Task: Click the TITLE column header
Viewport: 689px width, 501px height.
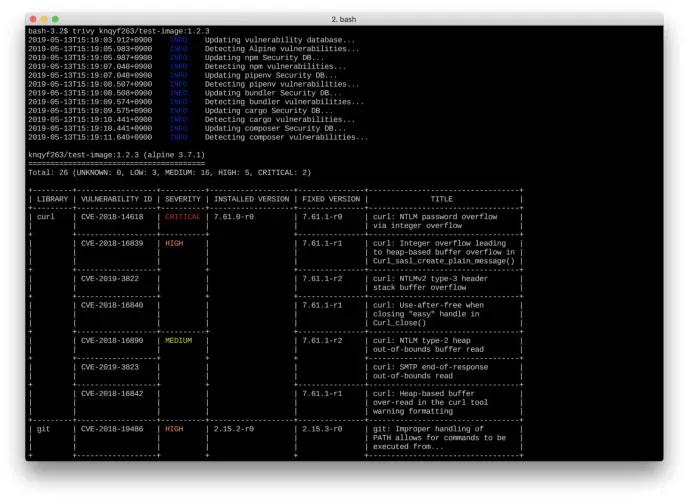Action: (x=442, y=199)
